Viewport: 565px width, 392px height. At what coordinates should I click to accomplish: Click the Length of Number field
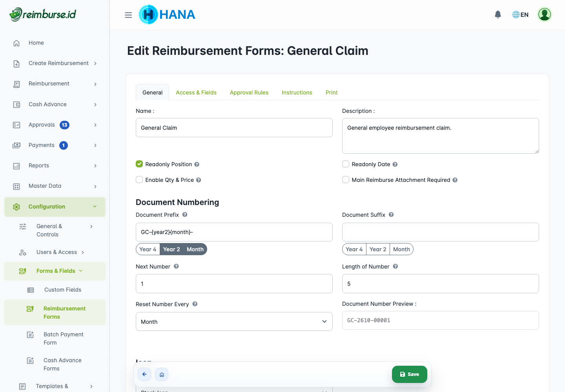pyautogui.click(x=441, y=283)
